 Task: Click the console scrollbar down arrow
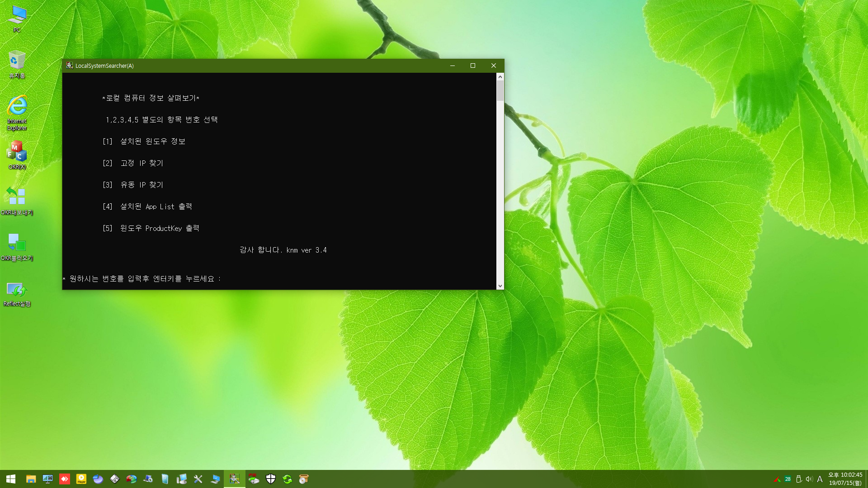(x=500, y=286)
